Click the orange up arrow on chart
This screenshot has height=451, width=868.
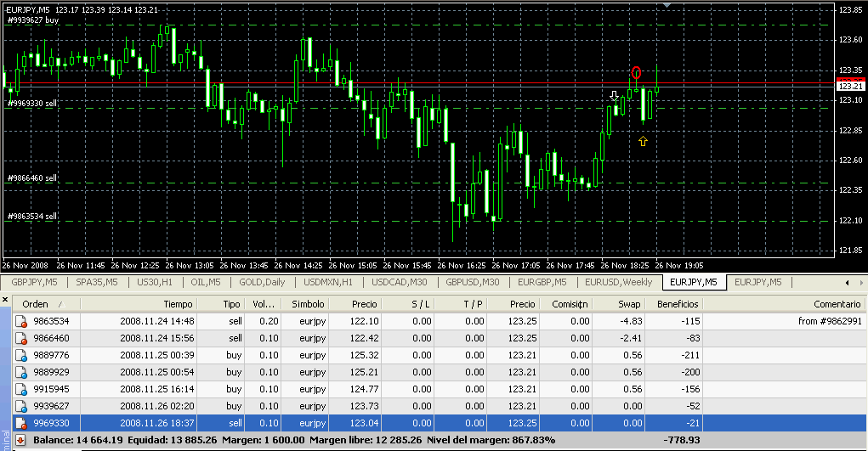coord(643,141)
